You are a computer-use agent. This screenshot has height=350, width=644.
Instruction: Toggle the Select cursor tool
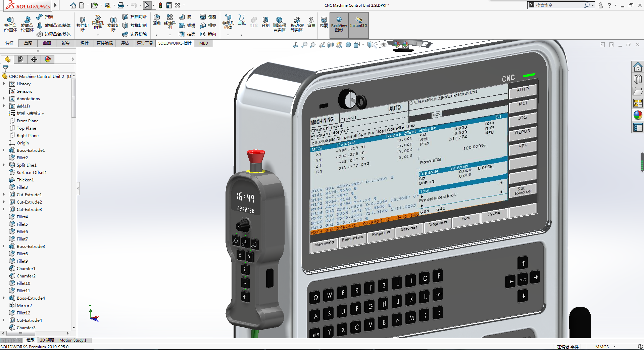(x=147, y=5)
